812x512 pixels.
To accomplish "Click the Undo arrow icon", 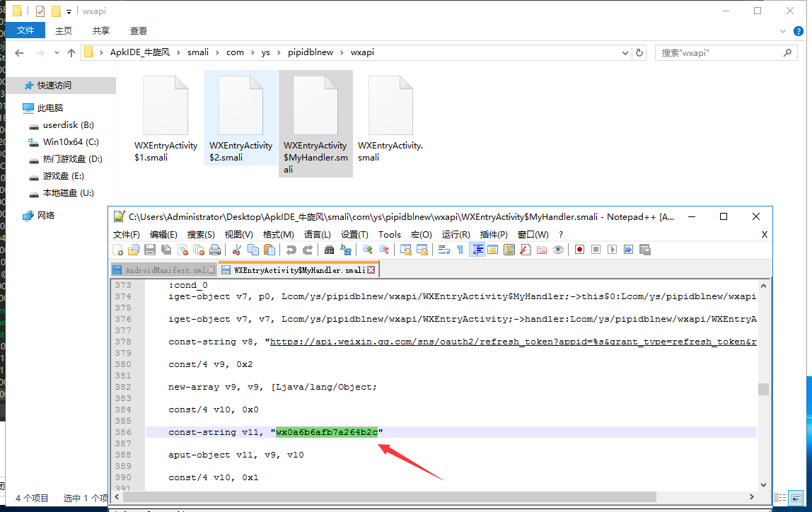I will [291, 250].
